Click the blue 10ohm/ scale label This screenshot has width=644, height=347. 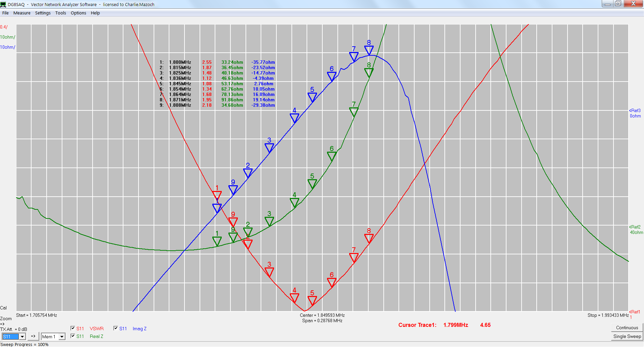coord(7,47)
